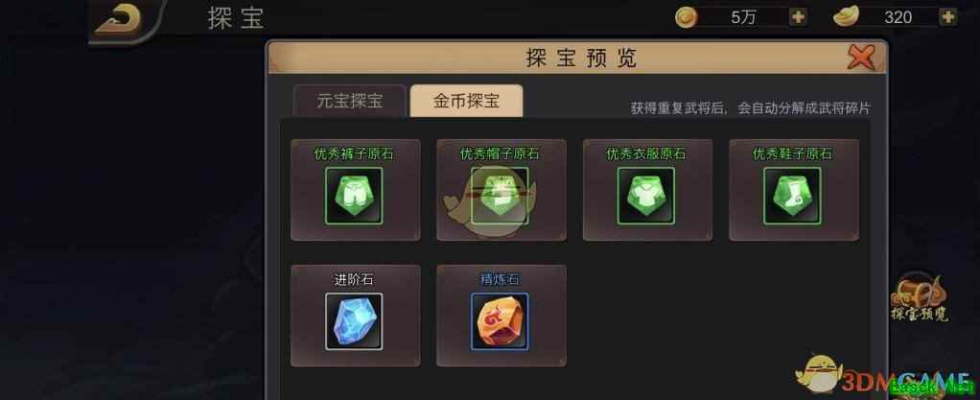Viewport: 980px width, 400px height.
Task: Click the 320 yuanbao amount display
Action: (x=898, y=17)
